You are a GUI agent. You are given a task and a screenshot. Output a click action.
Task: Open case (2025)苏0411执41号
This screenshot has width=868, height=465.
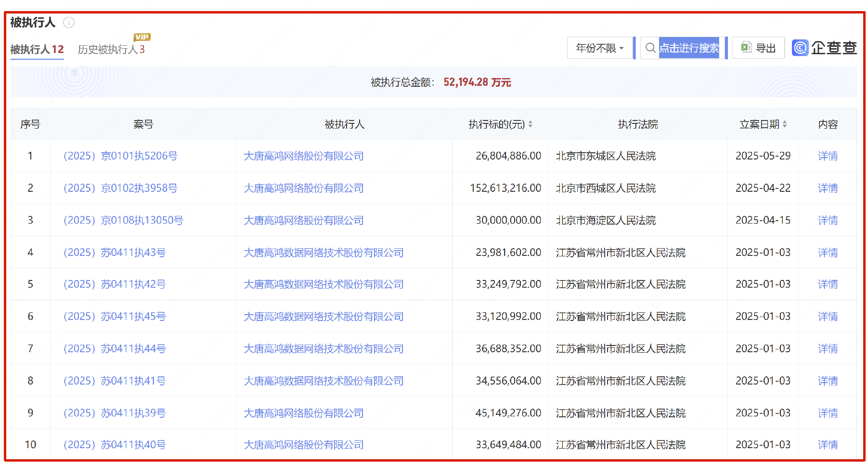[115, 381]
